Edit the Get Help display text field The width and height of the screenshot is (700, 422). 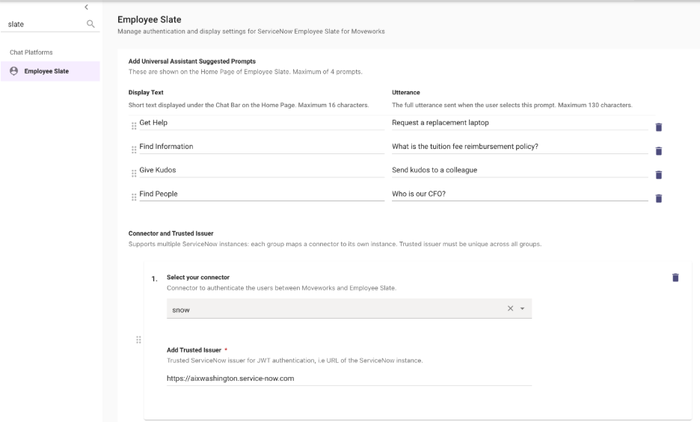[262, 123]
